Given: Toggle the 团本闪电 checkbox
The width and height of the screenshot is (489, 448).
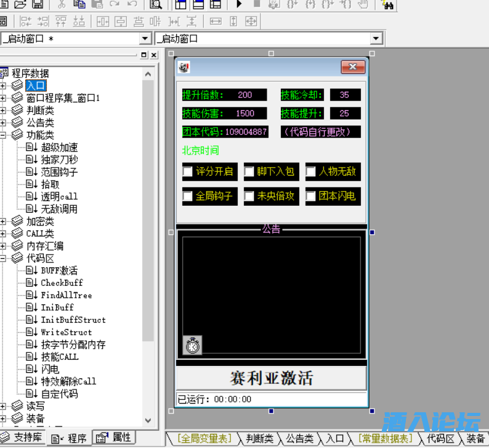Looking at the screenshot, I should click(310, 196).
